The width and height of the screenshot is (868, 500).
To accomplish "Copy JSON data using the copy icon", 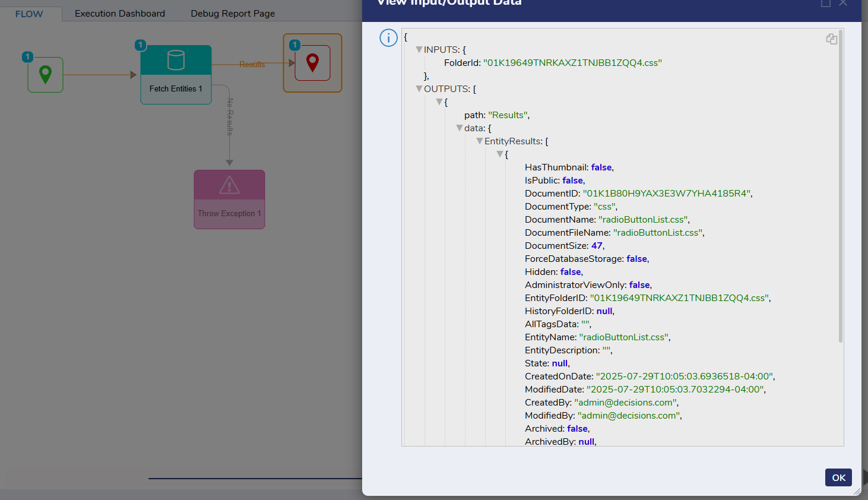I will tap(831, 39).
